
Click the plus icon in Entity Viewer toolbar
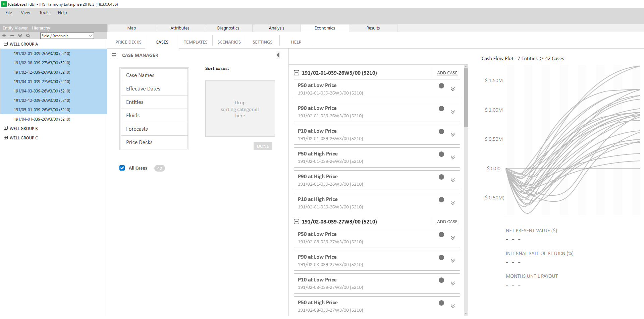click(x=4, y=36)
